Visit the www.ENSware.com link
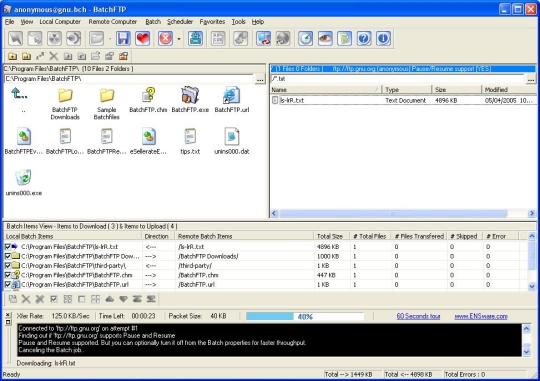 (x=481, y=316)
